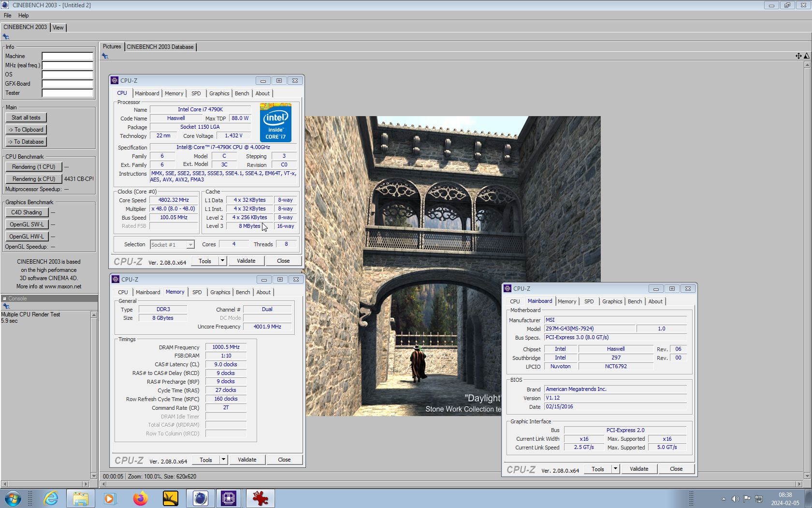
Task: Click the Windows Start orb
Action: [13, 498]
